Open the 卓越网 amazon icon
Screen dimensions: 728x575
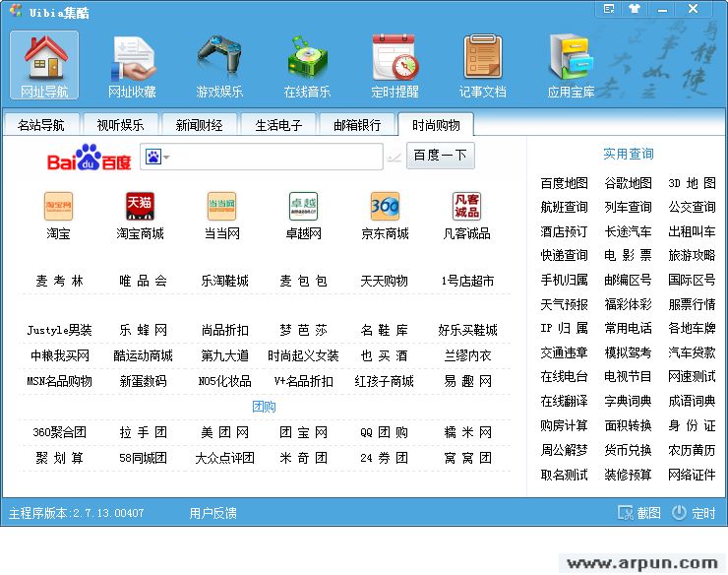point(303,206)
